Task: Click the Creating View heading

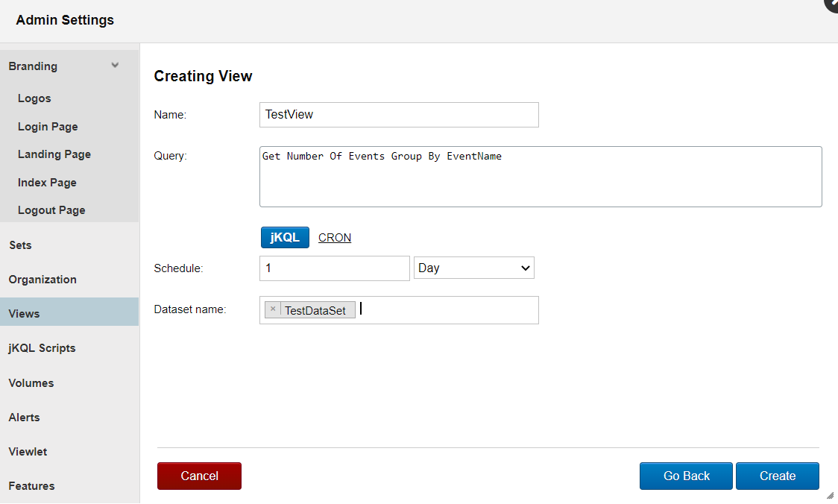Action: (x=203, y=77)
